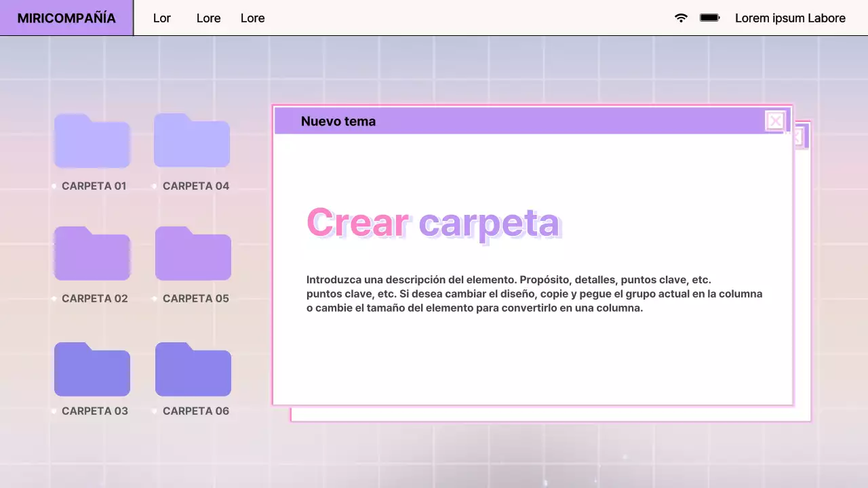
Task: Click the battery indicator icon
Action: coord(709,18)
